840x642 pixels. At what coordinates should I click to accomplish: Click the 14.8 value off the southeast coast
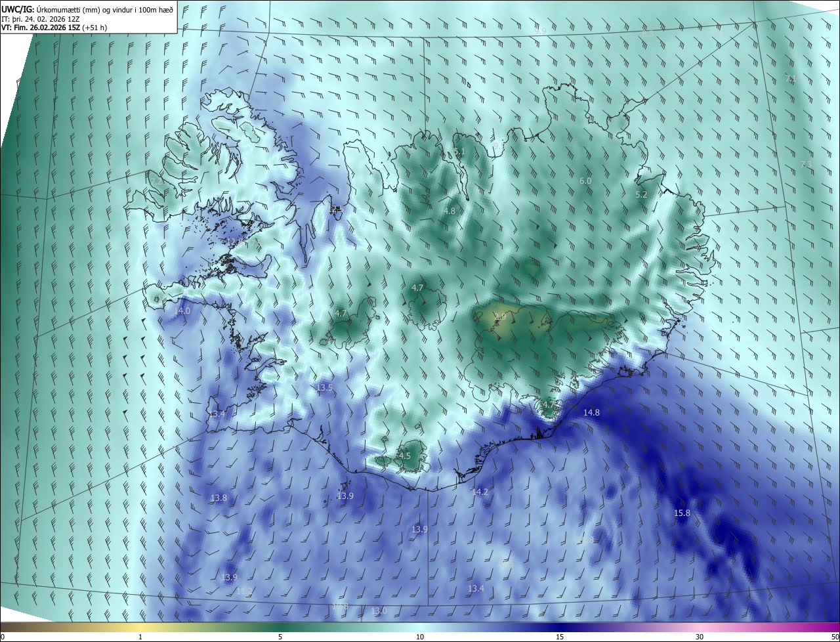click(591, 412)
